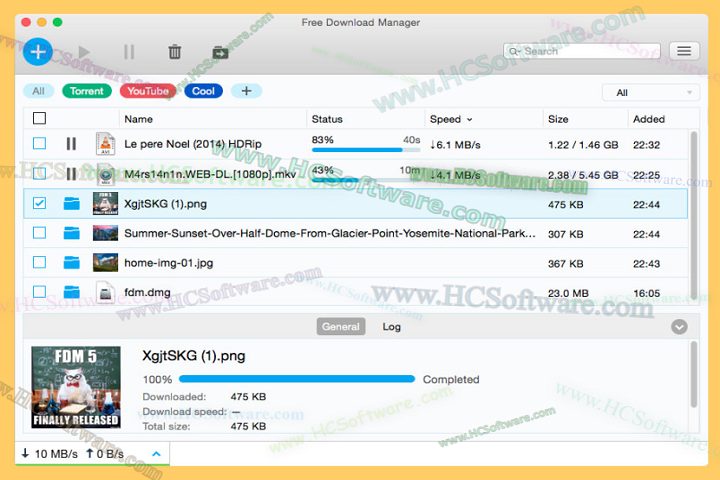Select the Summer-Sunset-Over-Half-Dome file name
The image size is (720, 480).
click(330, 233)
